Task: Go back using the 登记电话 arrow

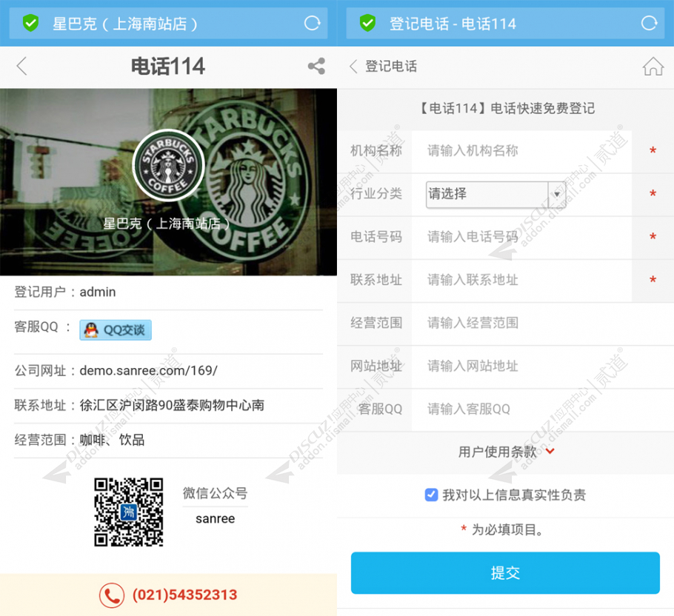Action: [353, 66]
